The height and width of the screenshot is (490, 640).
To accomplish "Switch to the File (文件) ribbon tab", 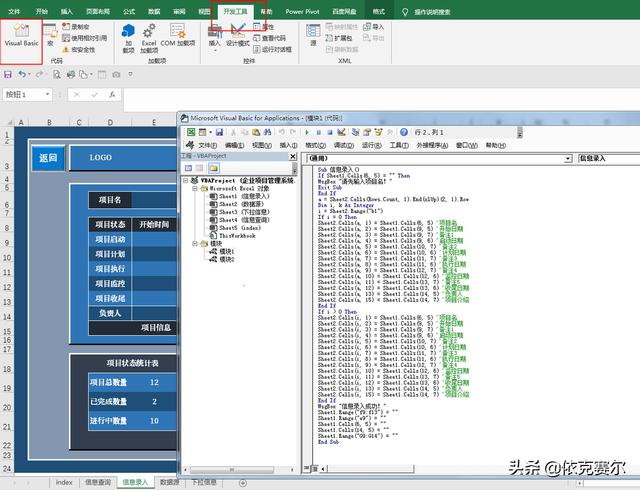I will pos(14,11).
